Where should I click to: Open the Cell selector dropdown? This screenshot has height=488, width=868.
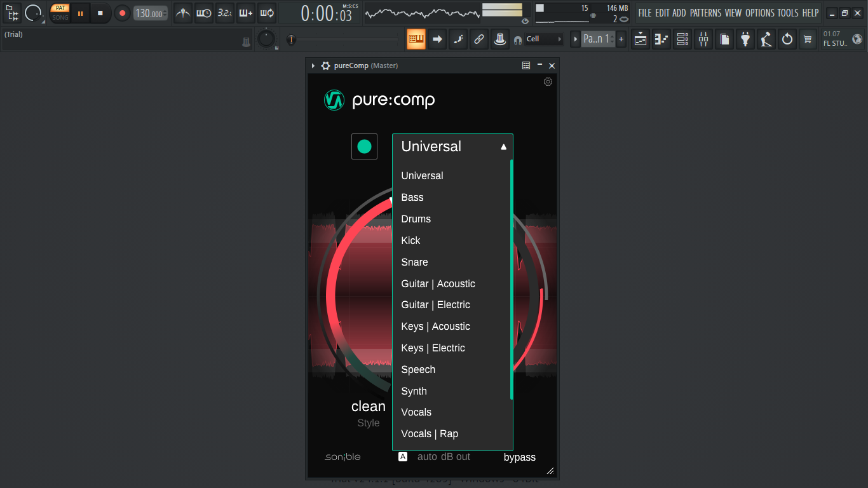coord(543,39)
